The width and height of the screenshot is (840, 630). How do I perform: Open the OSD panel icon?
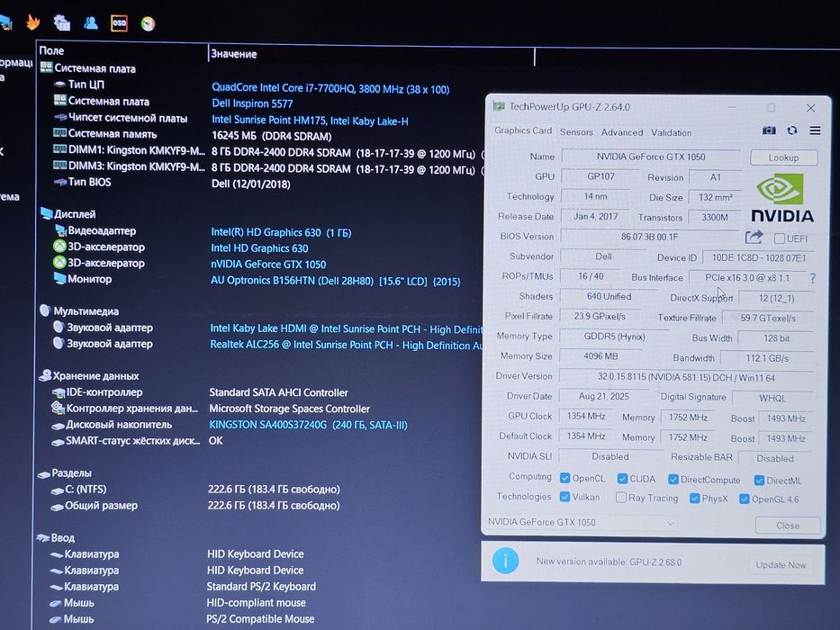[x=119, y=23]
